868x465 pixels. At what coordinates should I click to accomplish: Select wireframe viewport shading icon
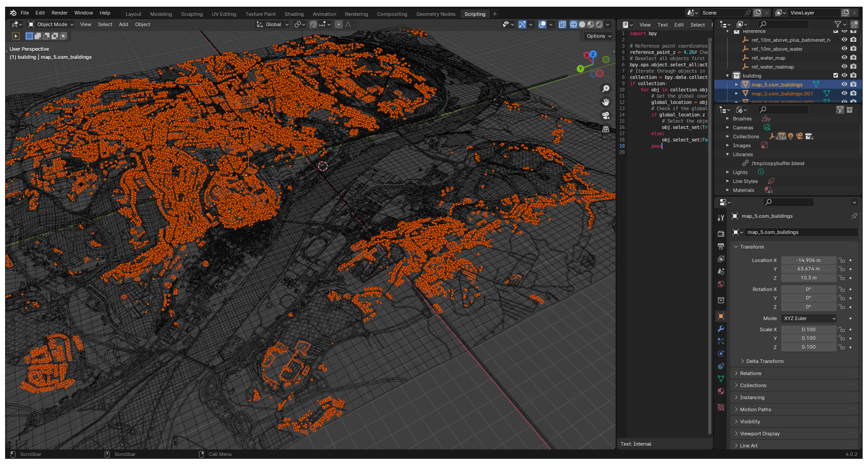click(573, 24)
